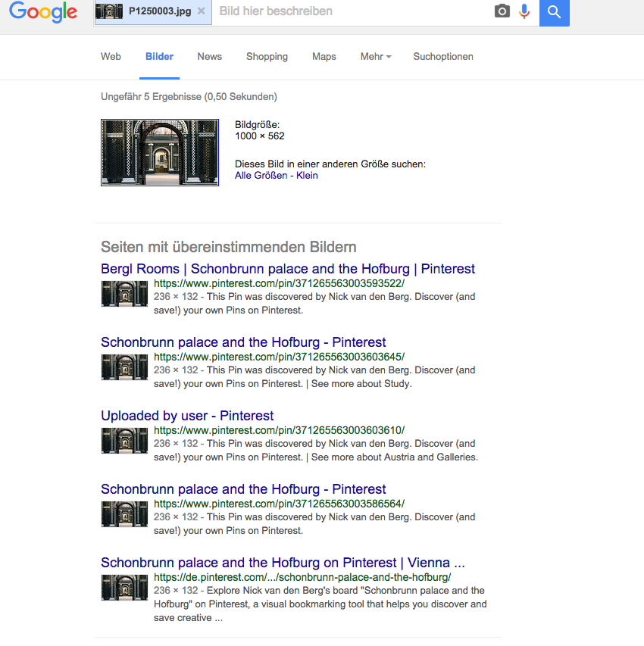Screen dimensions: 644x646
Task: Click the Google logo
Action: point(43,11)
